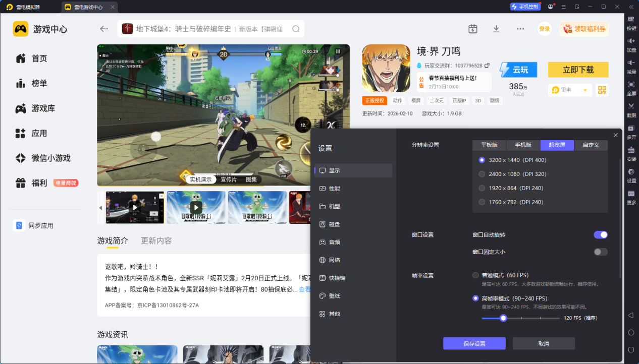Click the calendar check-in icon
Viewport: 639px width, 364px height.
472,29
